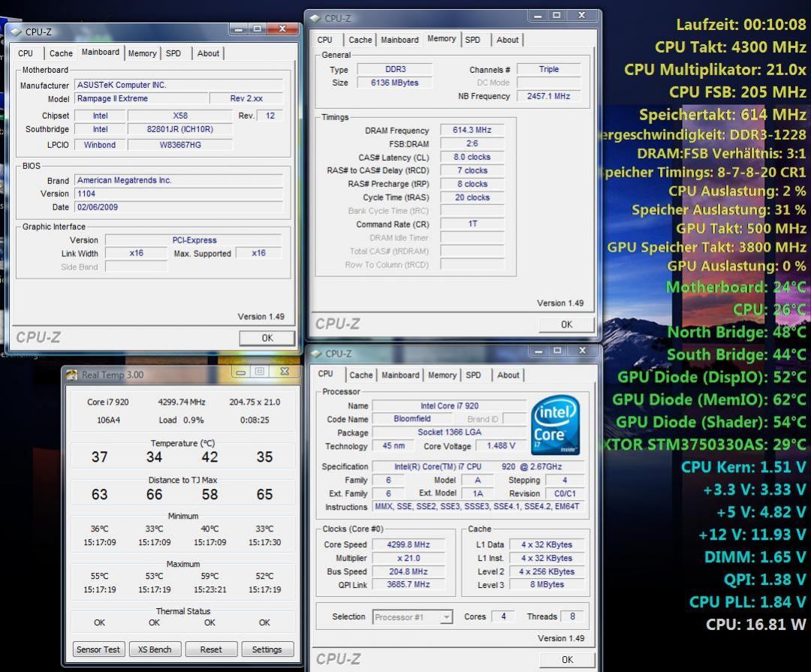Click the Core Voltage value 1.488 V
The height and width of the screenshot is (672, 811).
point(501,445)
